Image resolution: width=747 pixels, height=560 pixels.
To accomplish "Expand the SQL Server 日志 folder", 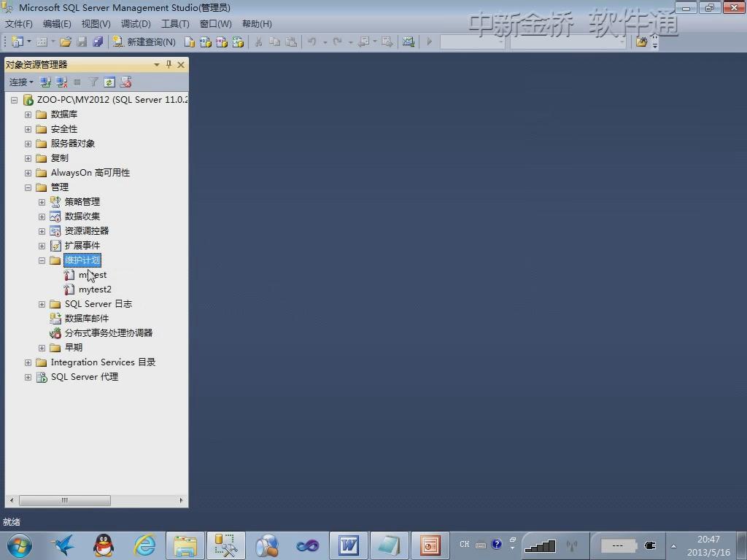I will 42,304.
